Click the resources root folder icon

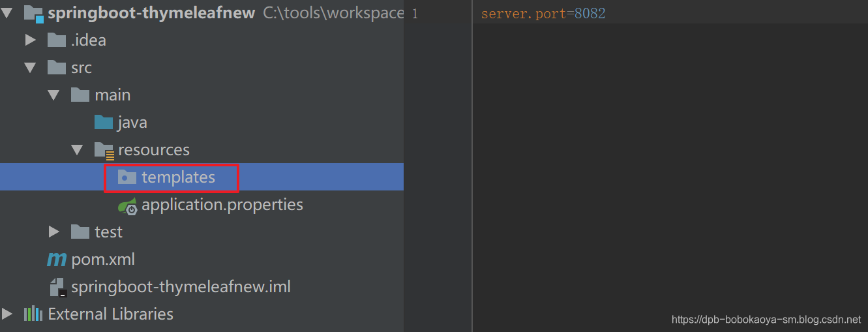pos(104,151)
